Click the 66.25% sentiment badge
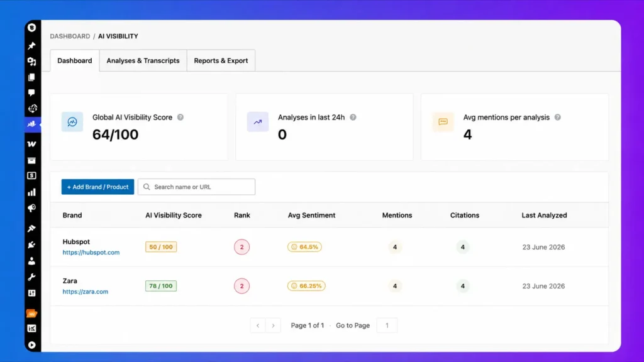644x362 pixels. [306, 286]
